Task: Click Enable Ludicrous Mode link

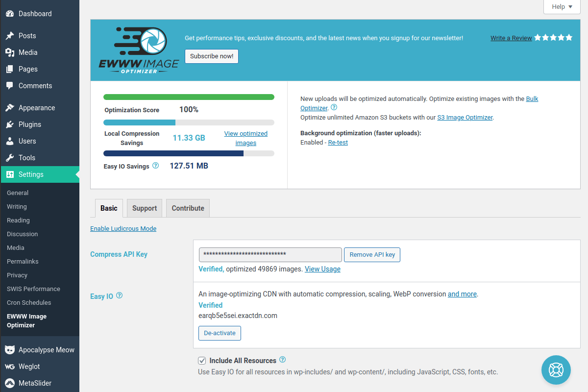Action: [123, 228]
